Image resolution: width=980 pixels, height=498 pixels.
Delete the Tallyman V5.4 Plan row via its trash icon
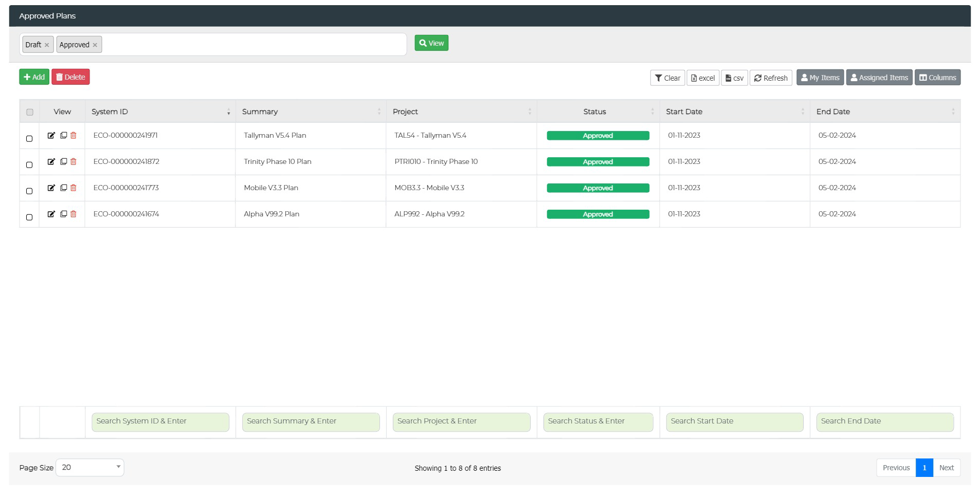point(74,135)
